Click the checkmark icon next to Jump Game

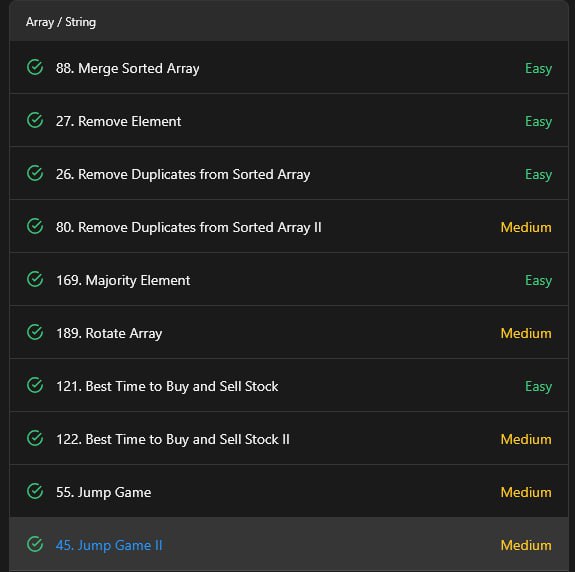click(35, 491)
